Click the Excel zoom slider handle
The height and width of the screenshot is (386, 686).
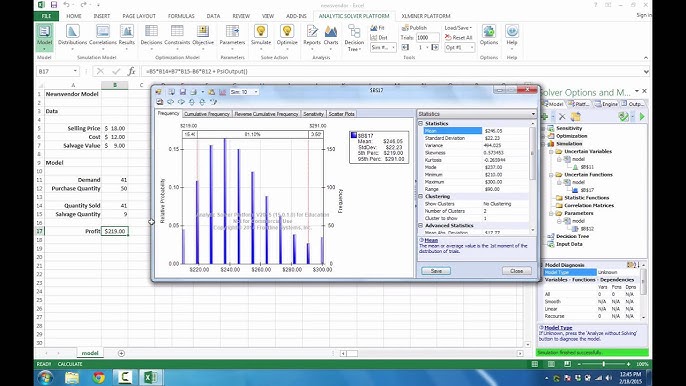click(x=604, y=364)
